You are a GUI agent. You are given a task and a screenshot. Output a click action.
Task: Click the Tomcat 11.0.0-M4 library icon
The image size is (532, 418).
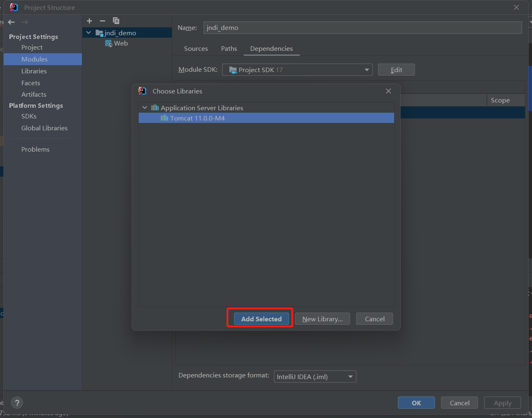click(x=164, y=118)
